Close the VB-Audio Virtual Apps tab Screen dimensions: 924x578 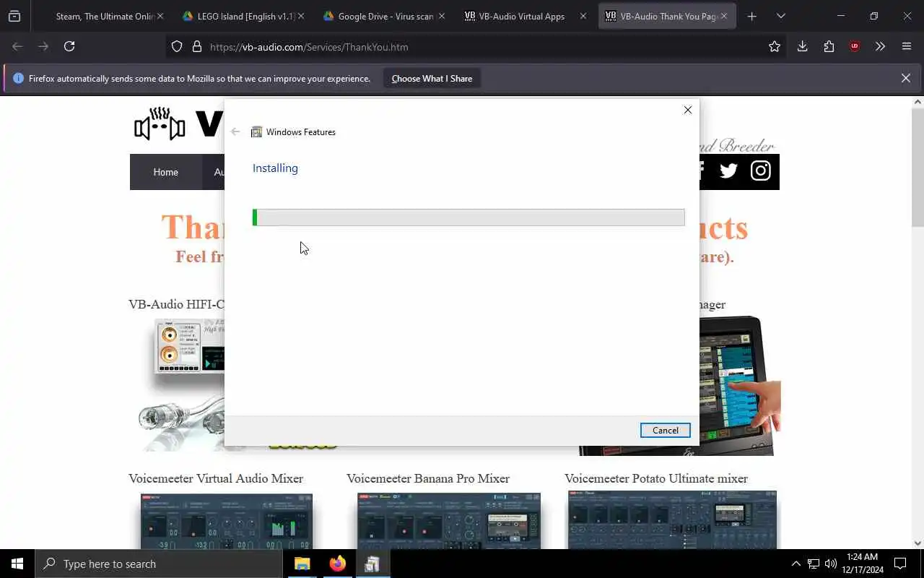(583, 16)
